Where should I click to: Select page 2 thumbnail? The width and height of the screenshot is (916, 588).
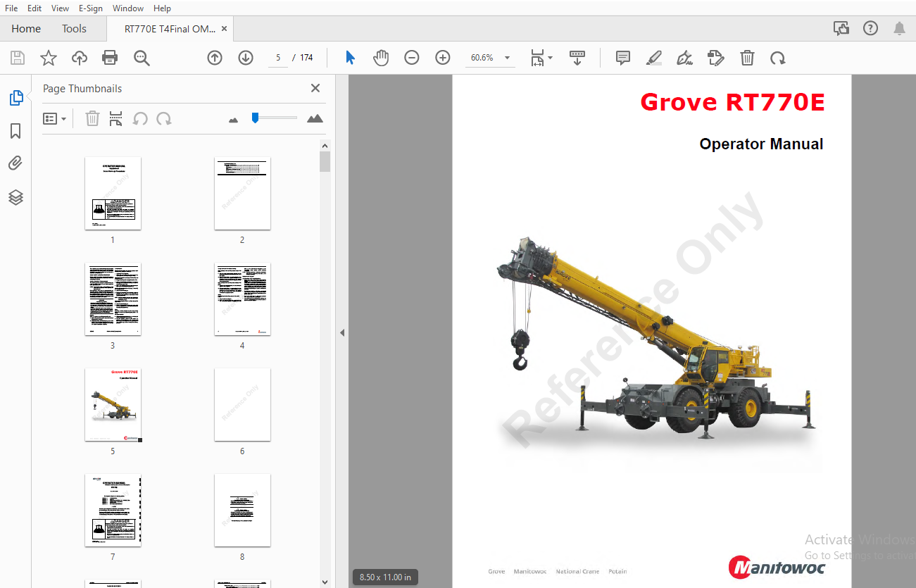click(x=242, y=193)
